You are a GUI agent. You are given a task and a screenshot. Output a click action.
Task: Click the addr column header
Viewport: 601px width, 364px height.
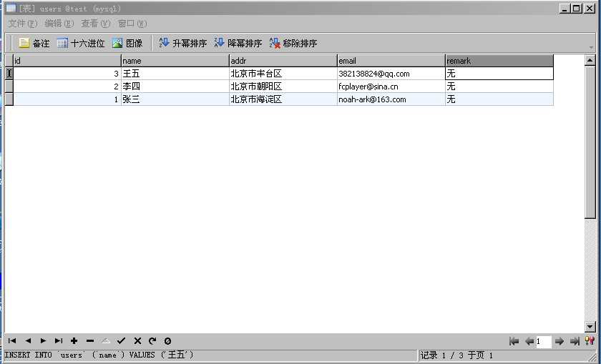pyautogui.click(x=283, y=61)
